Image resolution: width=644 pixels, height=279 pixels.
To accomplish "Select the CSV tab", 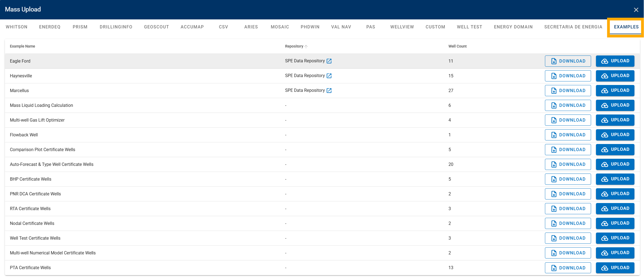I will [x=223, y=27].
